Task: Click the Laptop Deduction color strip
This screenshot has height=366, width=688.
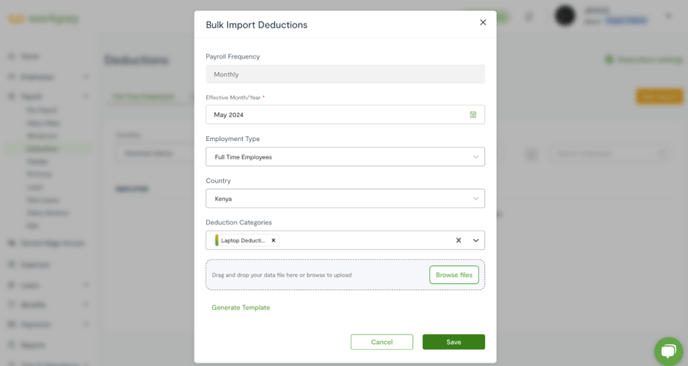Action: pyautogui.click(x=217, y=240)
